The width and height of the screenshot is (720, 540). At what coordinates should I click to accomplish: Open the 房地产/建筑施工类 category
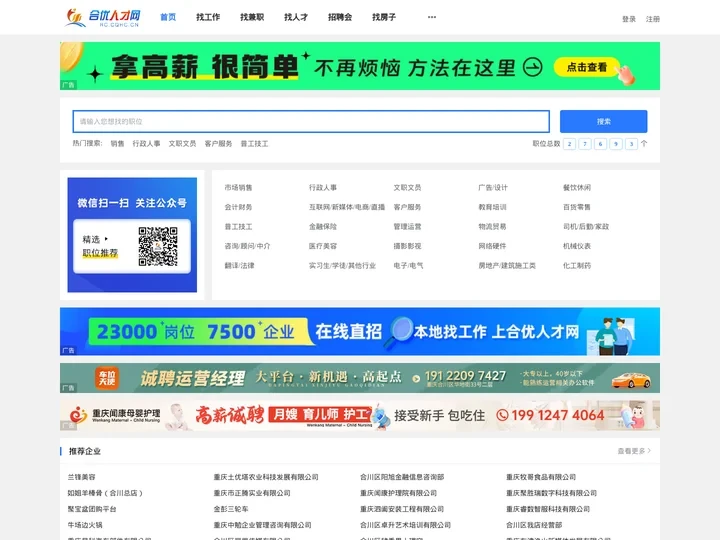(x=507, y=265)
